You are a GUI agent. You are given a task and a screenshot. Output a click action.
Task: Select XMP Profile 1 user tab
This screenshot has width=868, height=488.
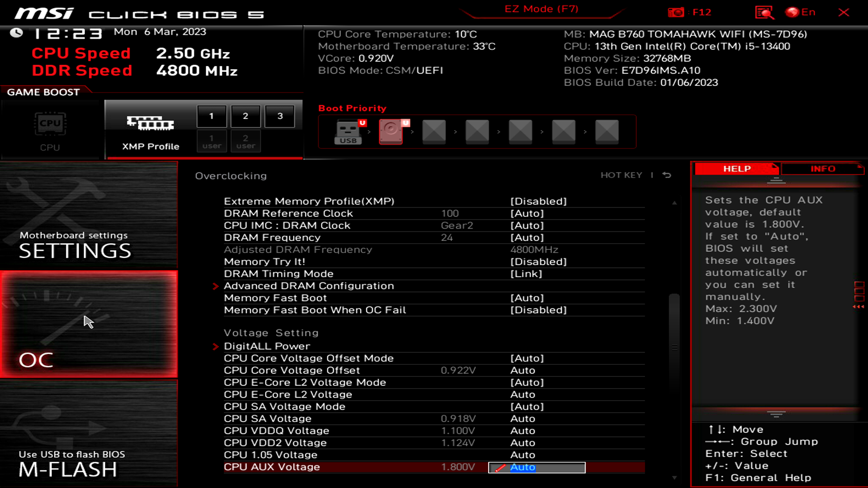coord(211,141)
